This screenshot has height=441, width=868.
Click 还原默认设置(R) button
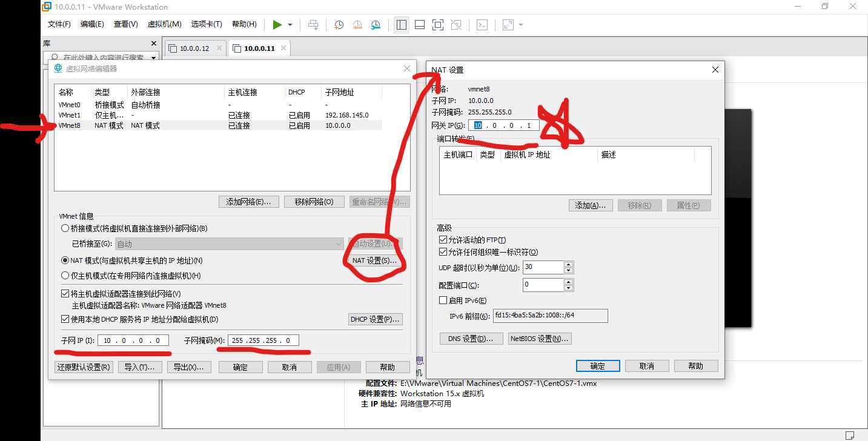pos(84,367)
